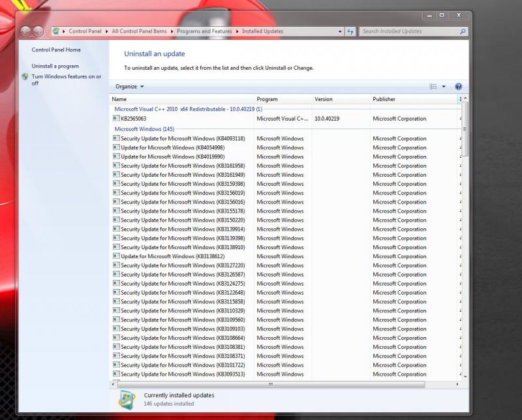Click the Refresh button beside address bar
The height and width of the screenshot is (420, 522).
tap(350, 31)
